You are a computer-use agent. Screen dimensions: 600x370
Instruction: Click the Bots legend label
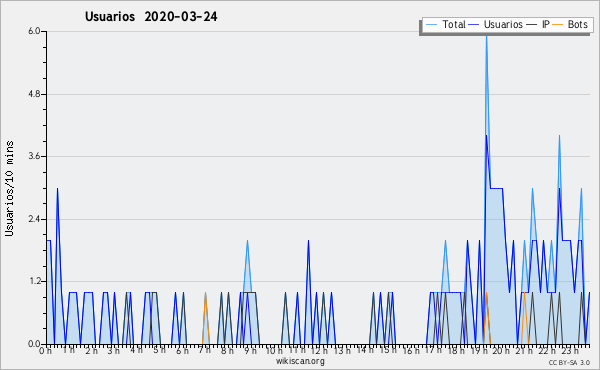(577, 24)
